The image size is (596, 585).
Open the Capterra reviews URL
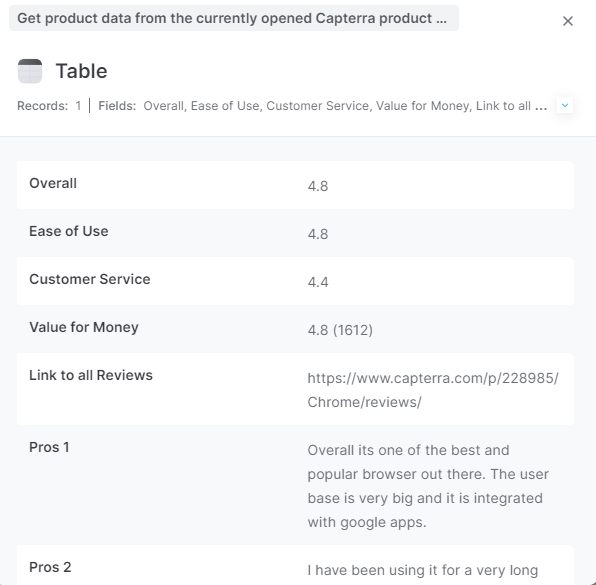click(x=433, y=390)
